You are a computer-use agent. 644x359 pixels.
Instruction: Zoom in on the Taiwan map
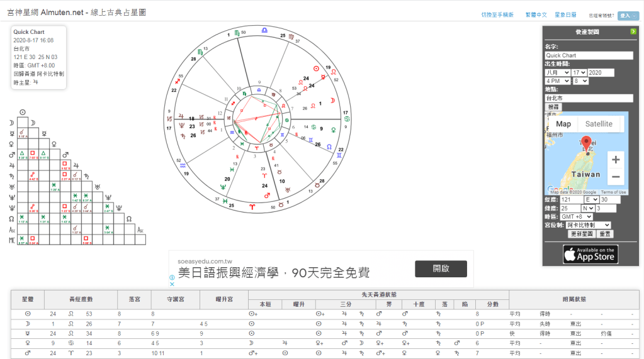tap(616, 158)
